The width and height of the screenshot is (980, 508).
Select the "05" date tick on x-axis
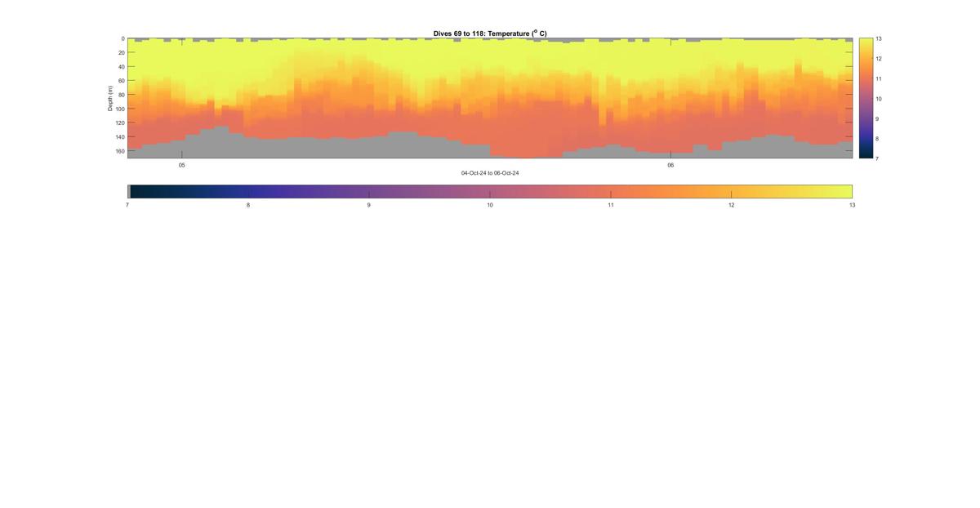[182, 165]
